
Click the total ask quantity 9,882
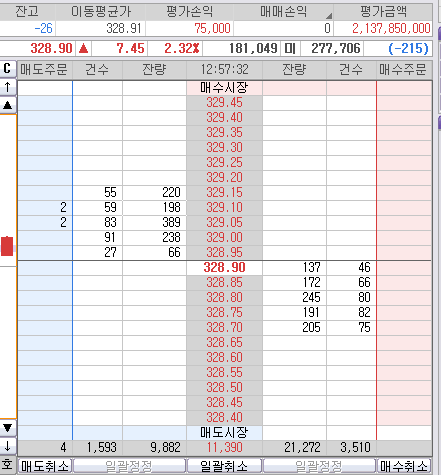[165, 448]
